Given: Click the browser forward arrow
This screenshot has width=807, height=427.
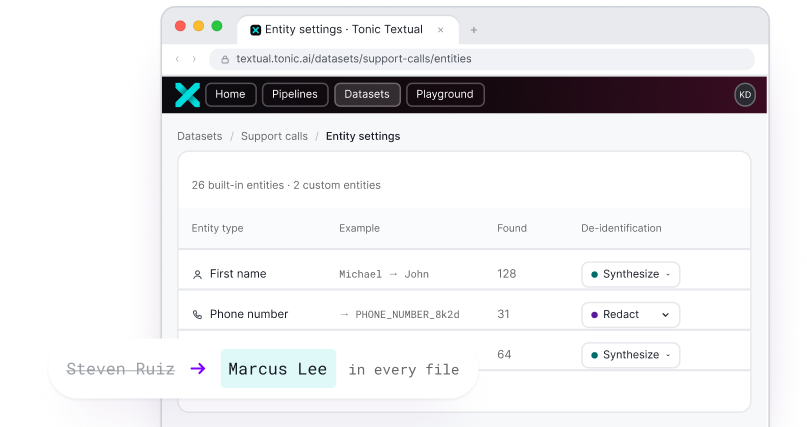Looking at the screenshot, I should point(194,59).
